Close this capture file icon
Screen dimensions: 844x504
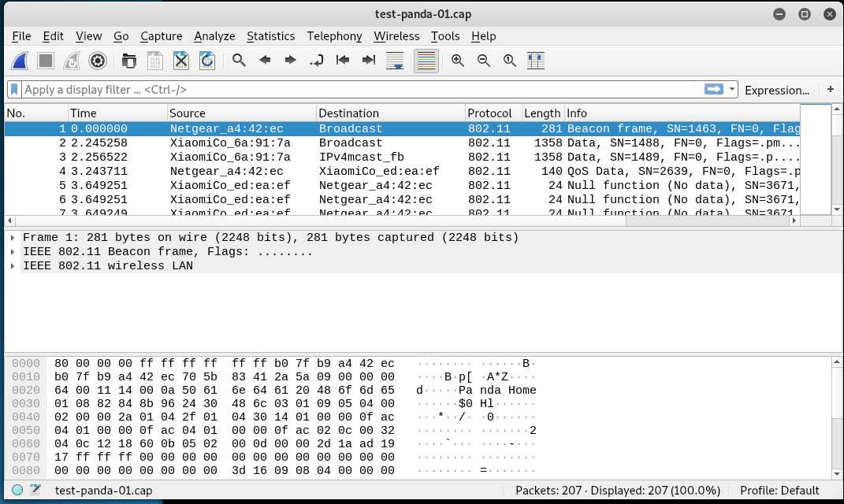point(181,61)
